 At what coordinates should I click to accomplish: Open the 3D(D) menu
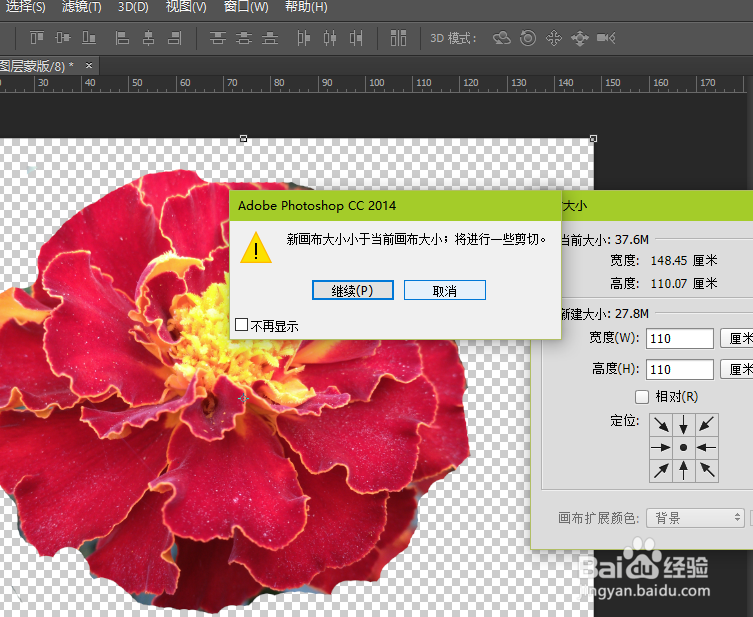pyautogui.click(x=133, y=7)
